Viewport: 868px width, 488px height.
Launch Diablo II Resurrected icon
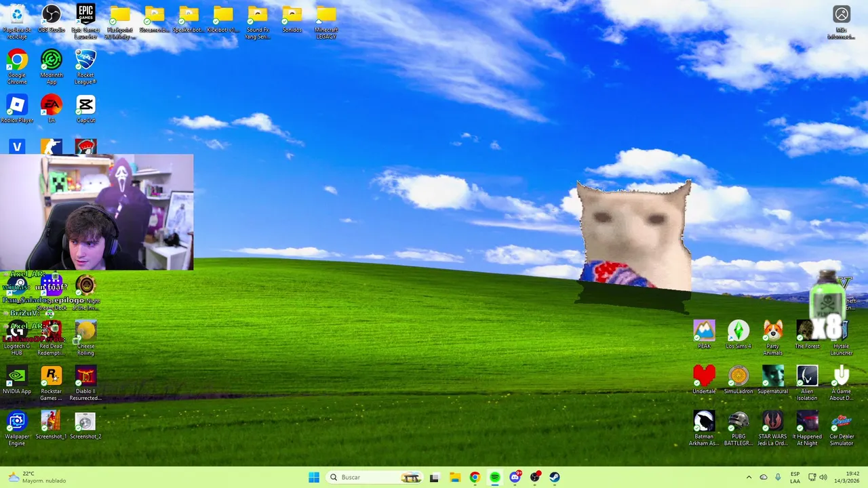coord(85,383)
